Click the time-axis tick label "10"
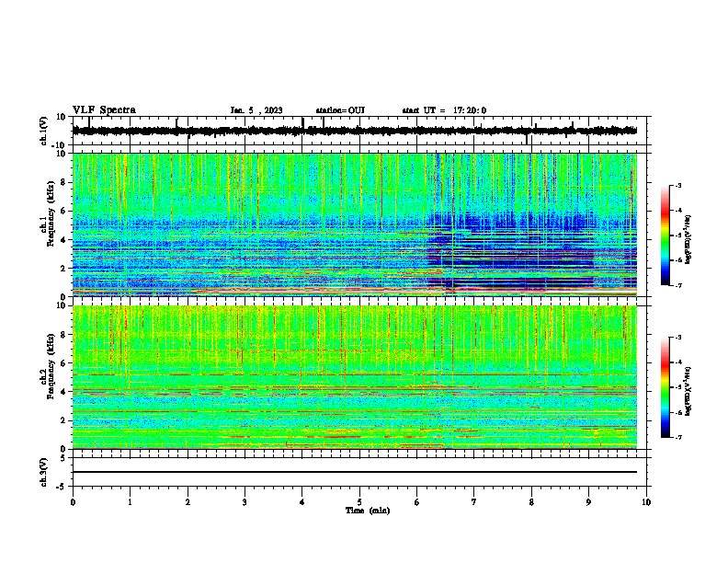Image resolution: width=728 pixels, height=563 pixels. pos(646,502)
